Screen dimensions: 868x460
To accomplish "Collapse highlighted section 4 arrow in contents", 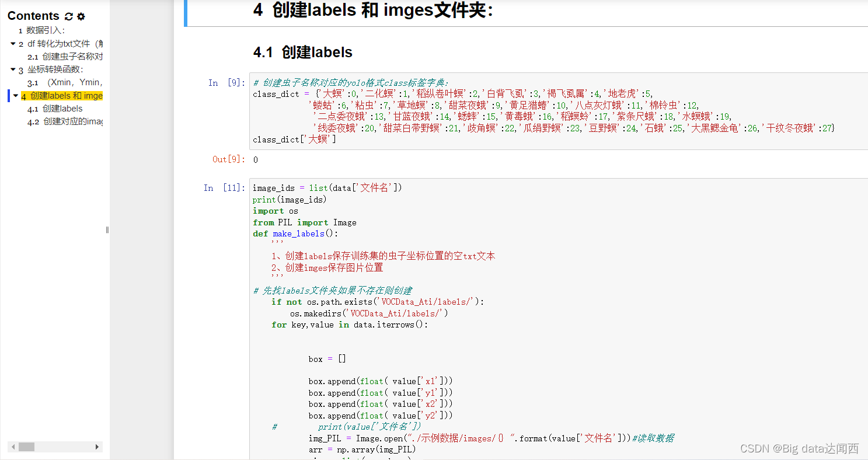I will pyautogui.click(x=15, y=96).
